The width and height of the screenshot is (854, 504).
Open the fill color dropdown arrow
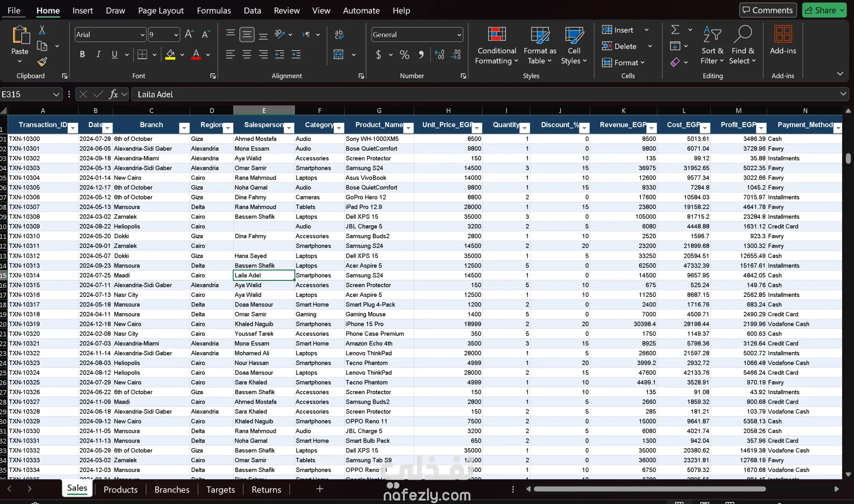[182, 55]
